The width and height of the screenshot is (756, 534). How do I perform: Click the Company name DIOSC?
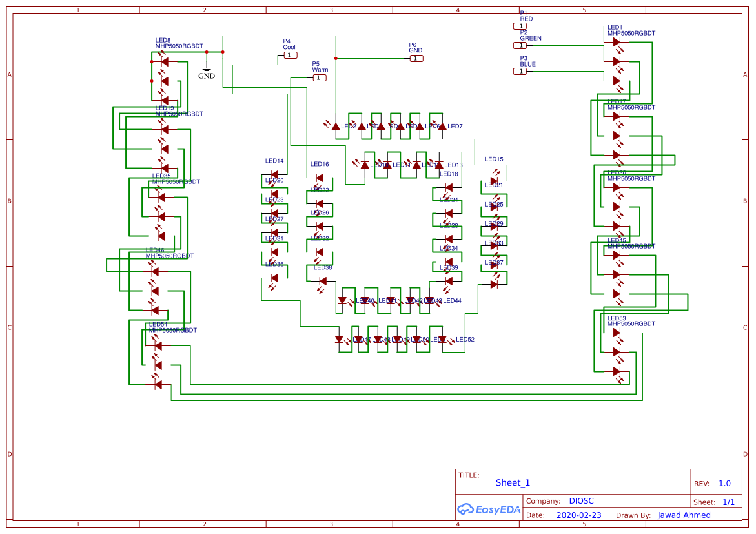pos(582,500)
